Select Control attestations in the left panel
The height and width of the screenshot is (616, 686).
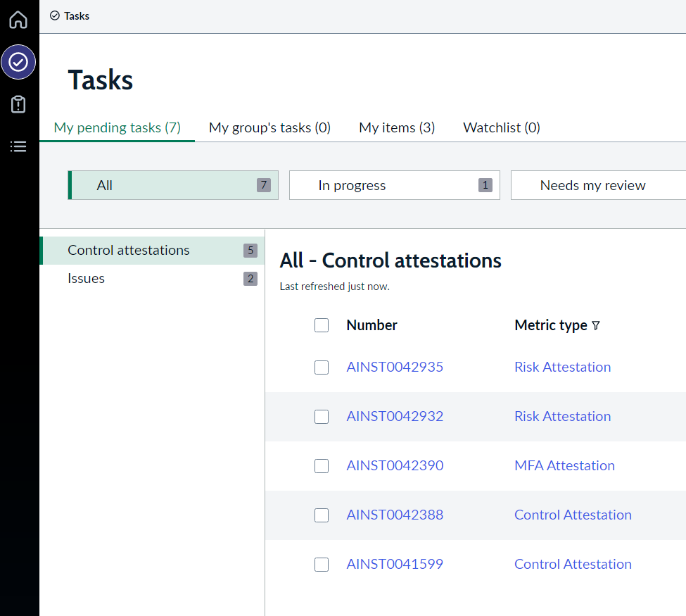(128, 250)
